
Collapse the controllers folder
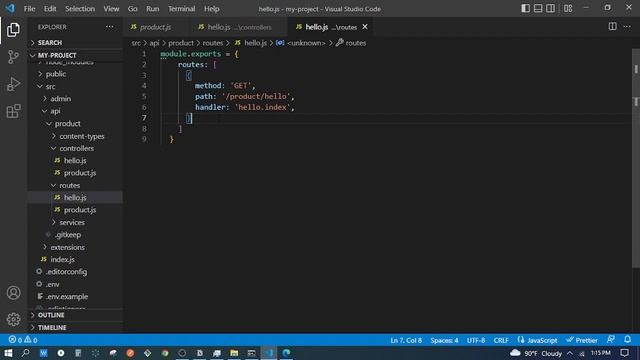coord(76,148)
